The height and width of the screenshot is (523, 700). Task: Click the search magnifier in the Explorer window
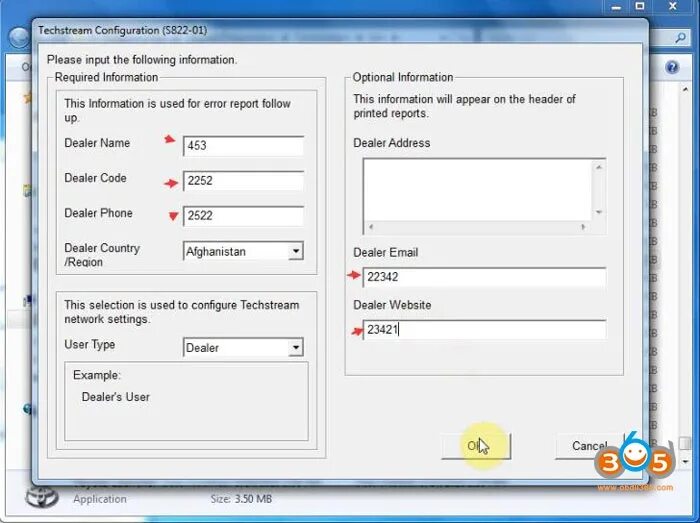coord(680,38)
